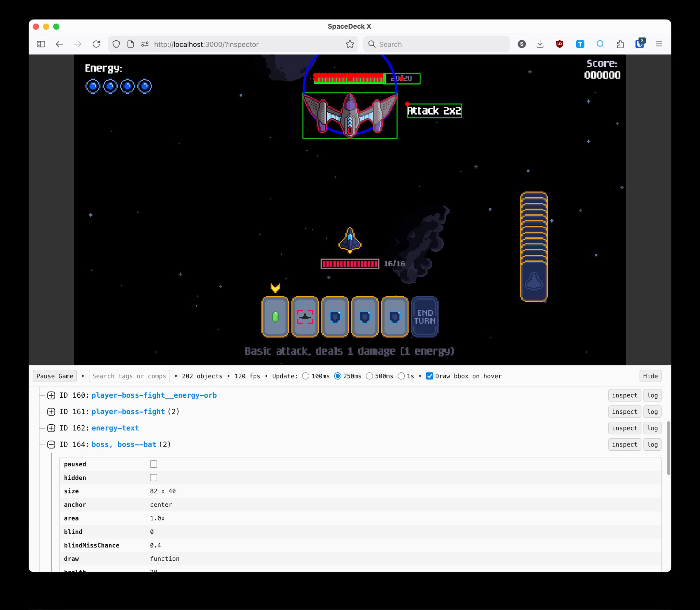Image resolution: width=700 pixels, height=610 pixels.
Task: Click the bookmark star icon in URL bar
Action: (x=350, y=44)
